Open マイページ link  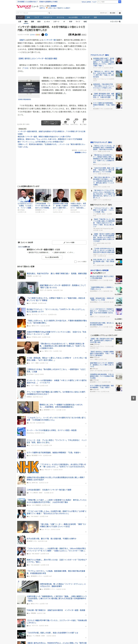[x=103, y=13]
